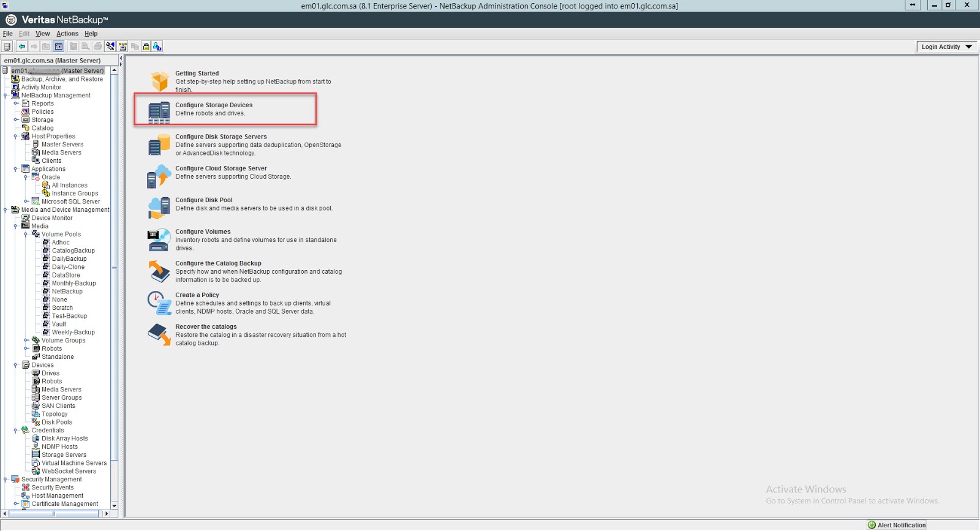Image resolution: width=980 pixels, height=531 pixels.
Task: Select Clients under Host Properties
Action: pos(51,161)
